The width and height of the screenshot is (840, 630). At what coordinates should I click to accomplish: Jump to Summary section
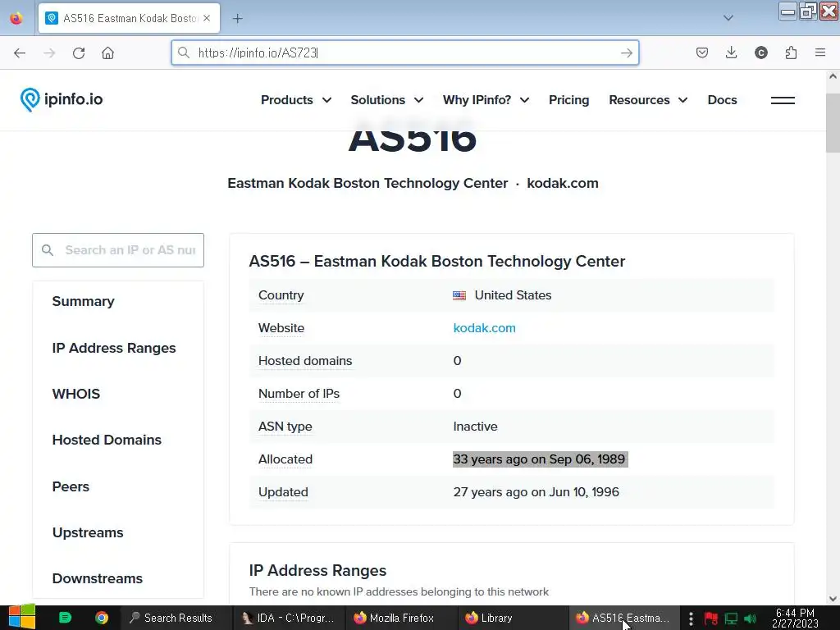[83, 301]
